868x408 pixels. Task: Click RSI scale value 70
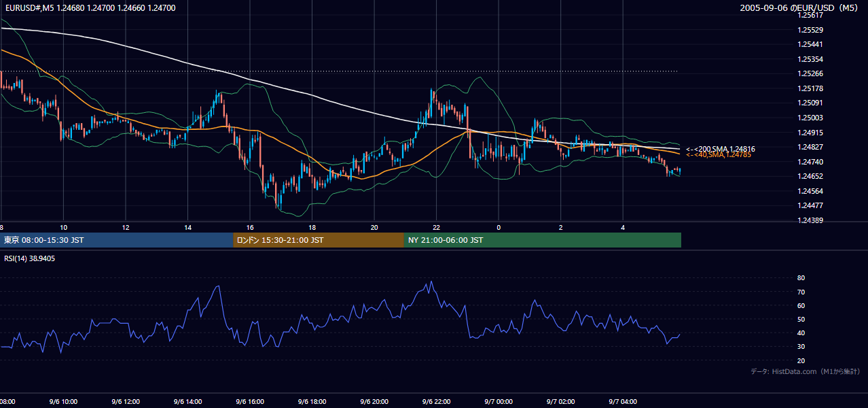pos(801,292)
